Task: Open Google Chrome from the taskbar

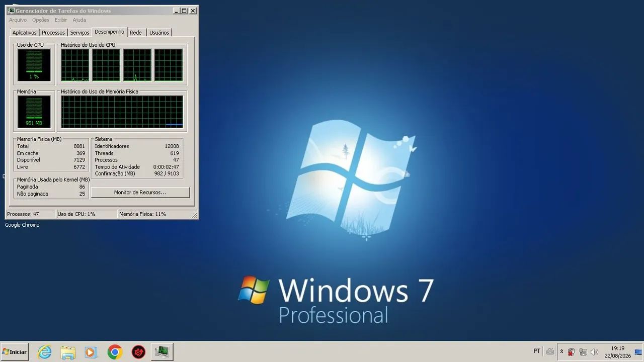Action: (115, 352)
